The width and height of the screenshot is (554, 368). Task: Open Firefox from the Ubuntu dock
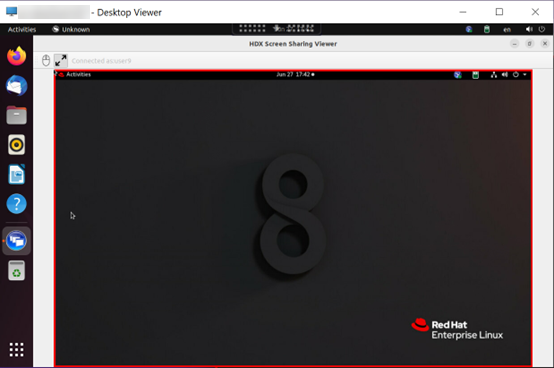17,56
